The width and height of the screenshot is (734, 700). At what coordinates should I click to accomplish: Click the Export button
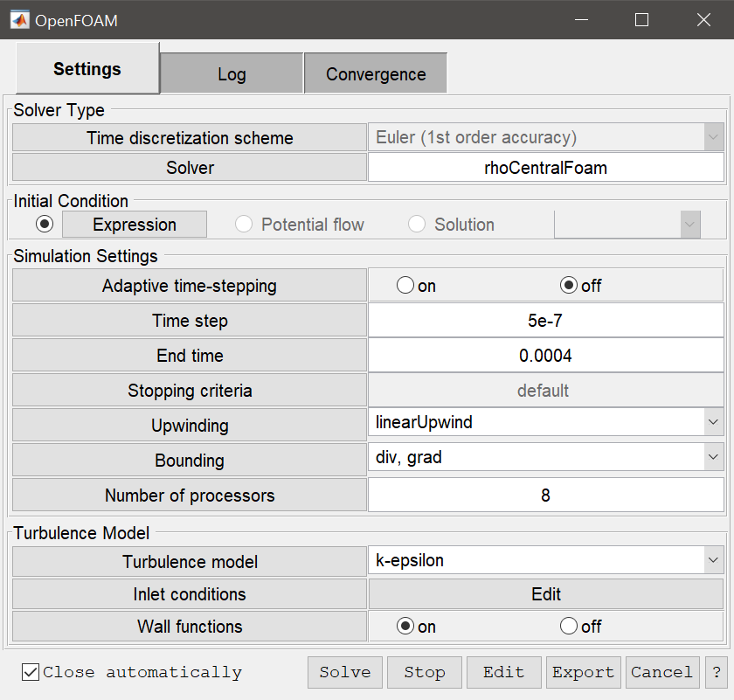tap(584, 672)
